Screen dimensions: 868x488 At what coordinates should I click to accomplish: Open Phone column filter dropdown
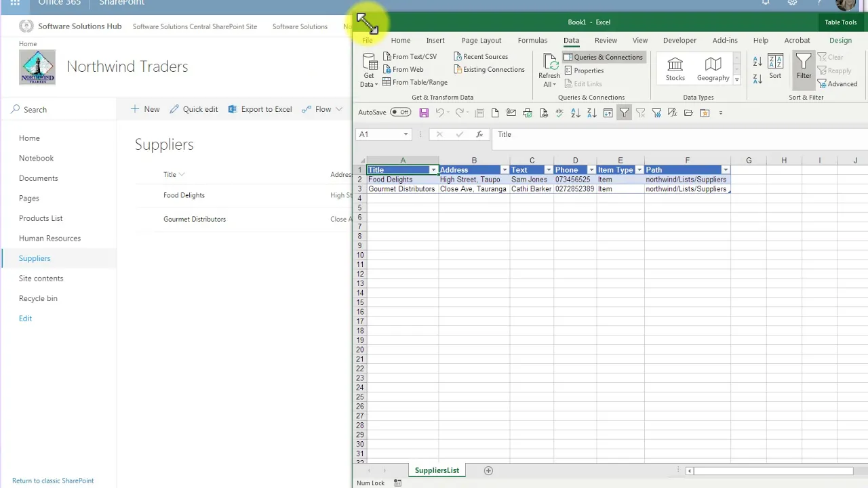click(x=591, y=170)
